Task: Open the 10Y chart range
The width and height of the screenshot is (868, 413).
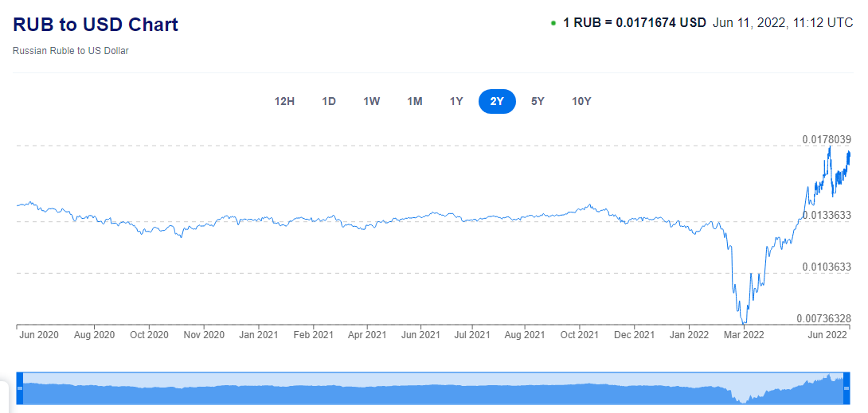Action: pyautogui.click(x=581, y=101)
